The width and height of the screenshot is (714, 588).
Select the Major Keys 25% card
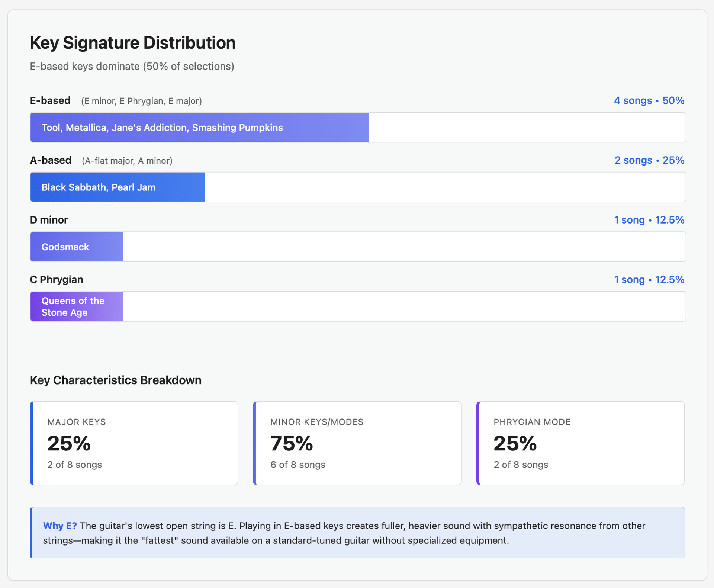click(x=134, y=443)
